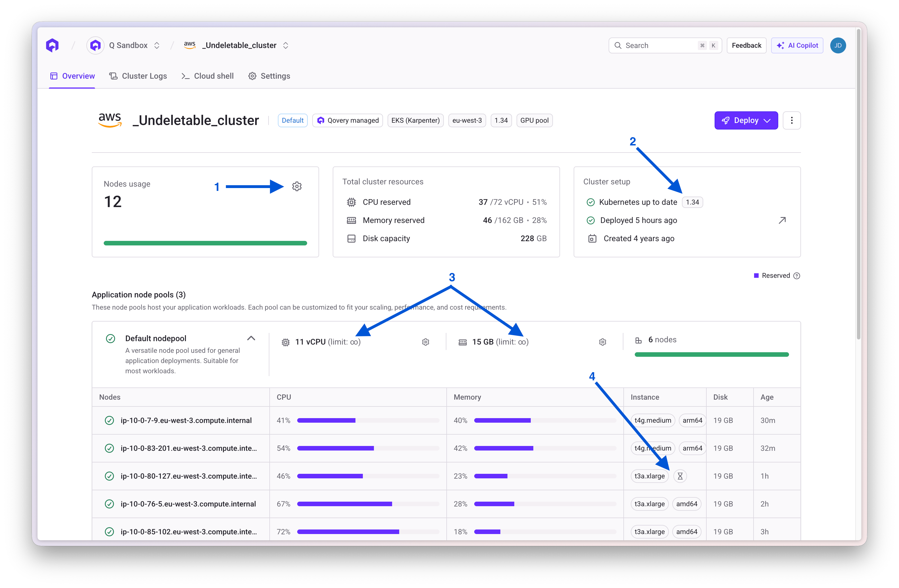Click the Kubernetes up to date check icon
The width and height of the screenshot is (899, 588).
590,202
